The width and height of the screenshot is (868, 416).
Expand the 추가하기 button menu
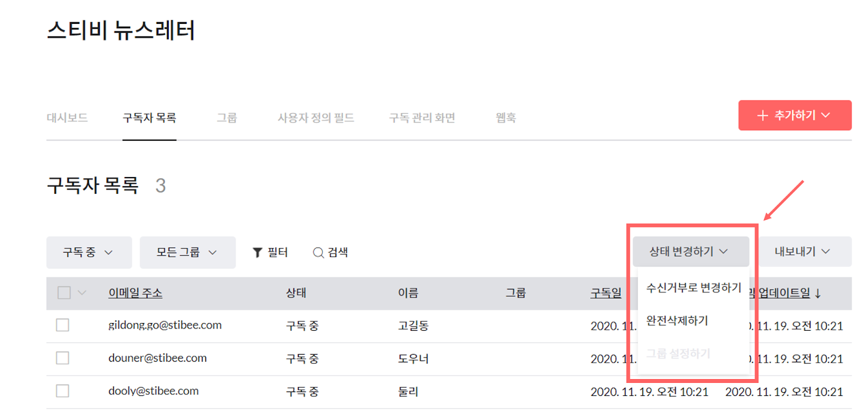coord(795,115)
